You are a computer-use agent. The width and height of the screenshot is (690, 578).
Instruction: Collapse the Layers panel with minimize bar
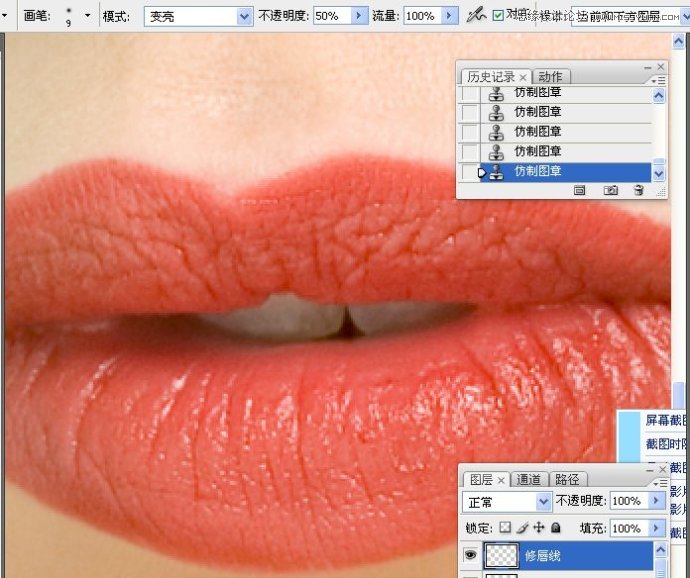(650, 470)
